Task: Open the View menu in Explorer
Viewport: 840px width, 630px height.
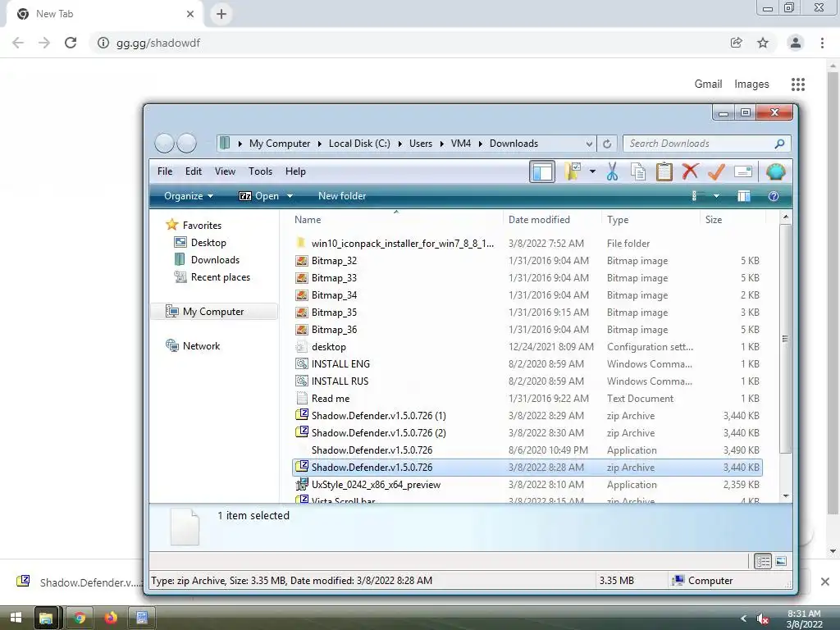Action: tap(225, 171)
